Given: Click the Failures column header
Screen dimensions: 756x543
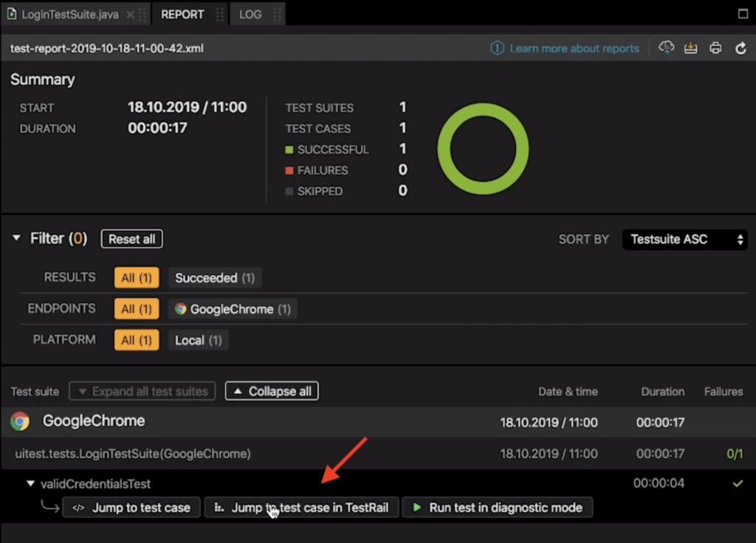Looking at the screenshot, I should 724,392.
